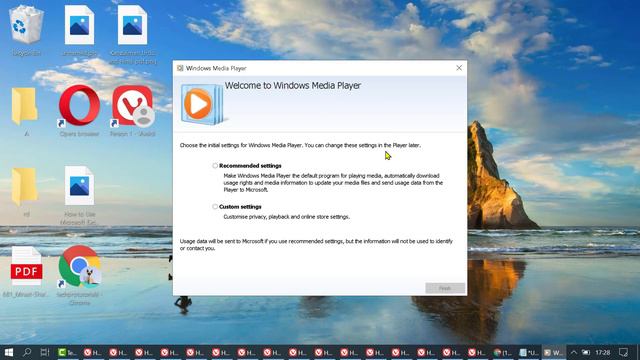
Task: Click the 'Choose the initial settings' instruction text
Action: point(300,145)
